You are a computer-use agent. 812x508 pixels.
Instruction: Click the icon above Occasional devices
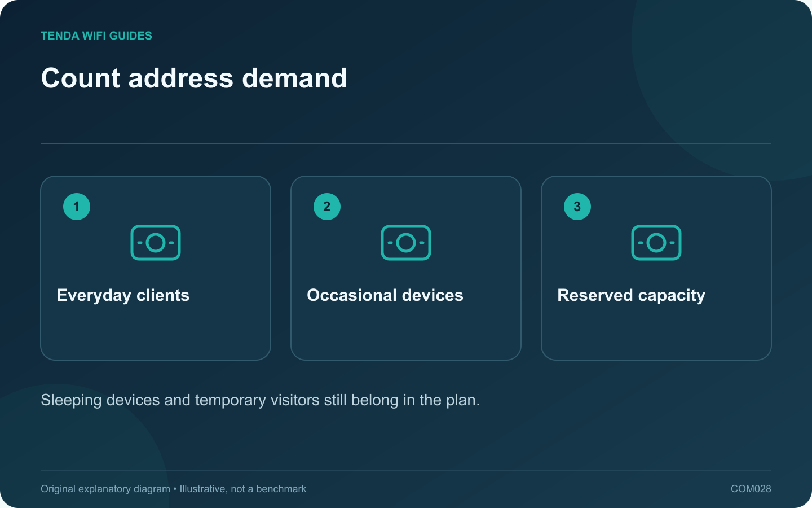click(x=406, y=243)
